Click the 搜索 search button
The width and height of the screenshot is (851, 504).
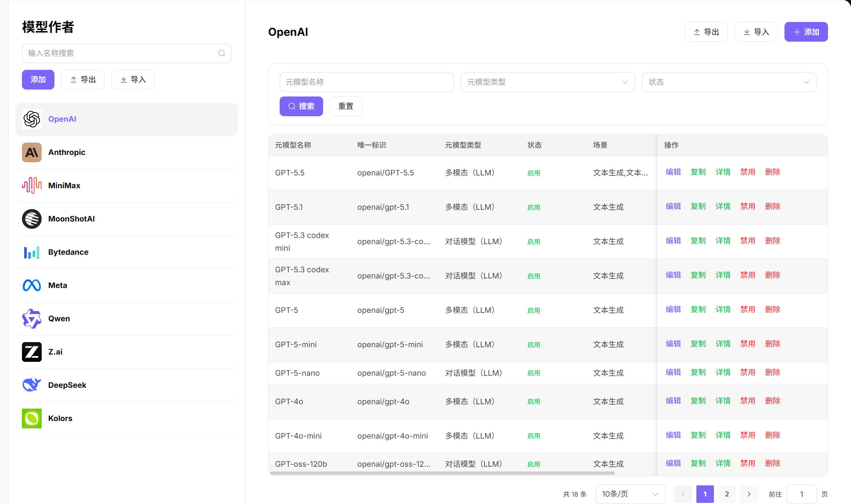pos(301,106)
